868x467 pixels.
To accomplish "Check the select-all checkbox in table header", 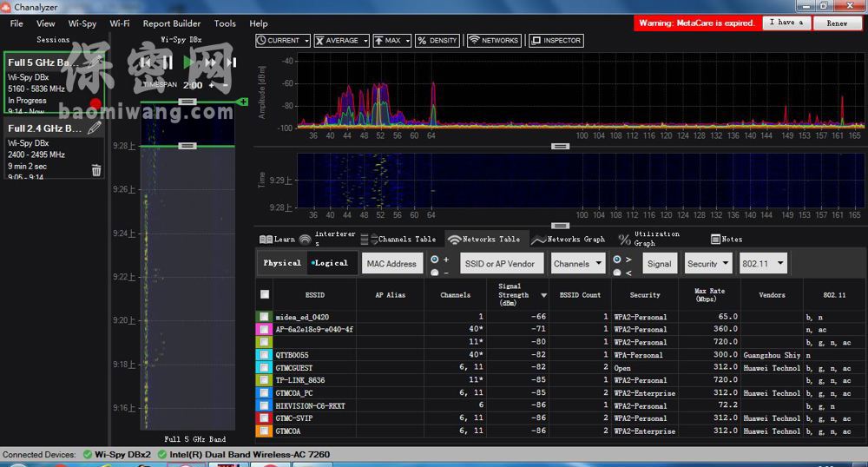I will [x=264, y=295].
